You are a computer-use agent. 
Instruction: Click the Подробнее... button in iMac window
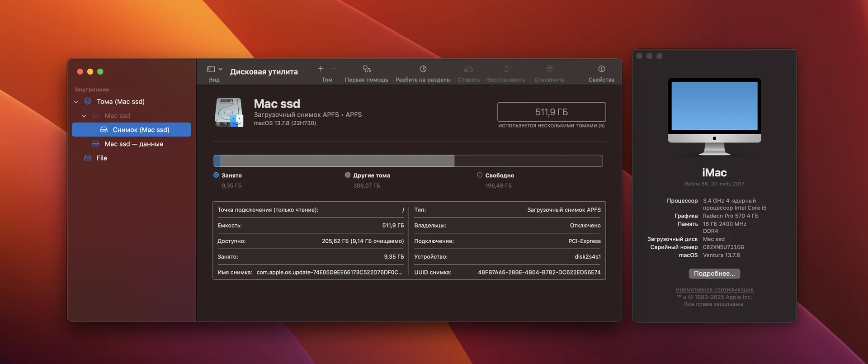[x=714, y=274]
